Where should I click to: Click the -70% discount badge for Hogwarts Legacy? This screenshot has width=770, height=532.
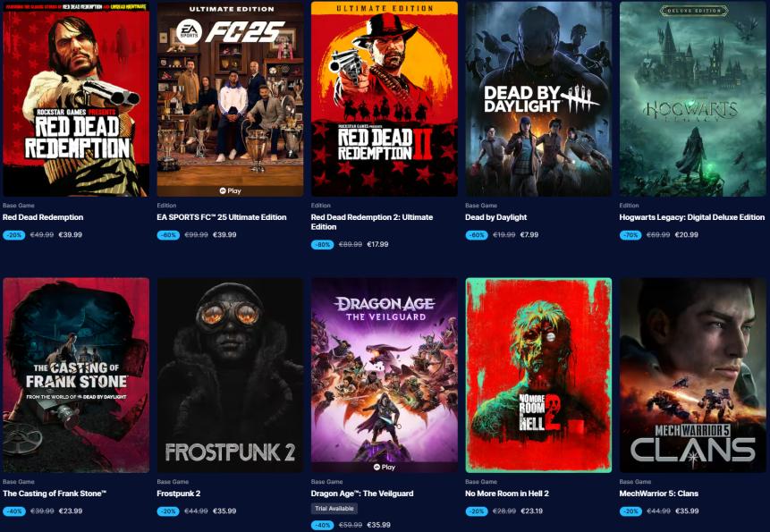[x=630, y=235]
